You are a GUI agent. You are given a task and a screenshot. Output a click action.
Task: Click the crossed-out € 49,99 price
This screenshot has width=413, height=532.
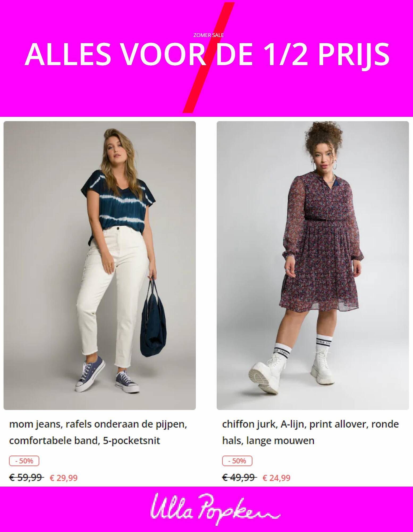click(x=239, y=478)
